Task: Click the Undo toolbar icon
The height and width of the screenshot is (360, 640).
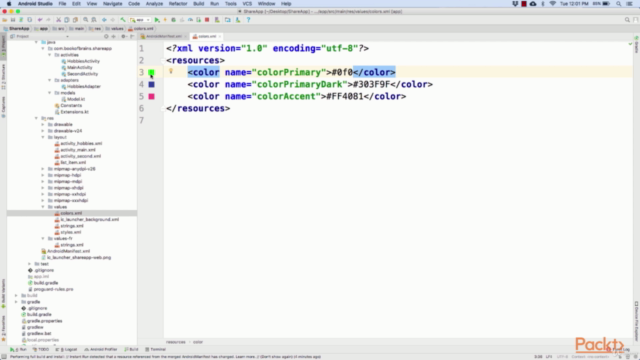Action: [40, 20]
